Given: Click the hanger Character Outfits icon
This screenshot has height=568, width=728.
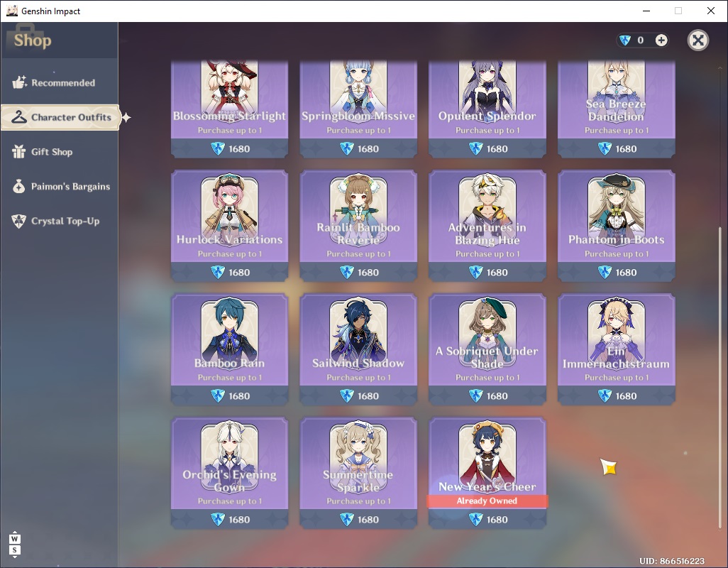Looking at the screenshot, I should click(x=18, y=117).
